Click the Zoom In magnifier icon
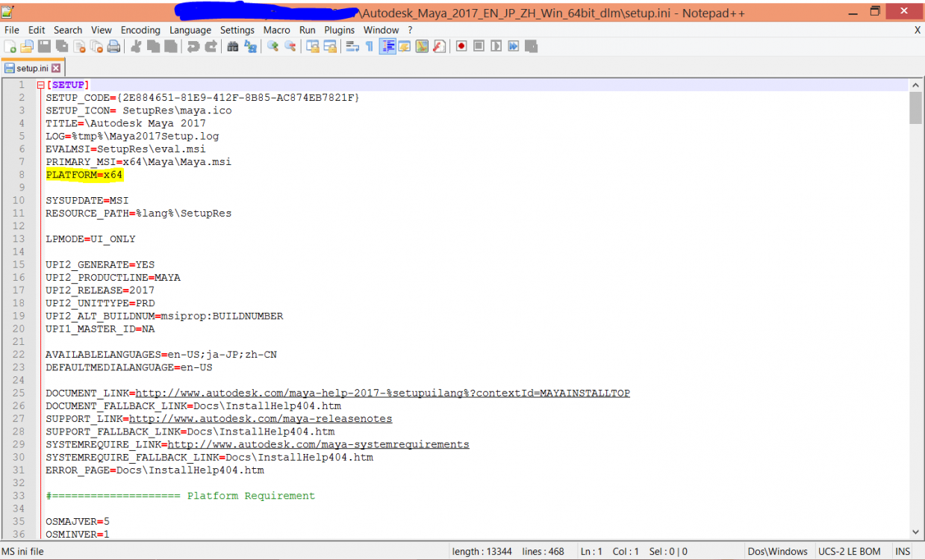The height and width of the screenshot is (560, 925). [272, 46]
